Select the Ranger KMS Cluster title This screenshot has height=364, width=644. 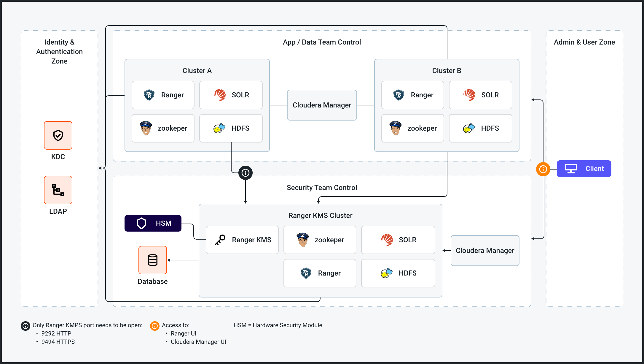pos(321,216)
